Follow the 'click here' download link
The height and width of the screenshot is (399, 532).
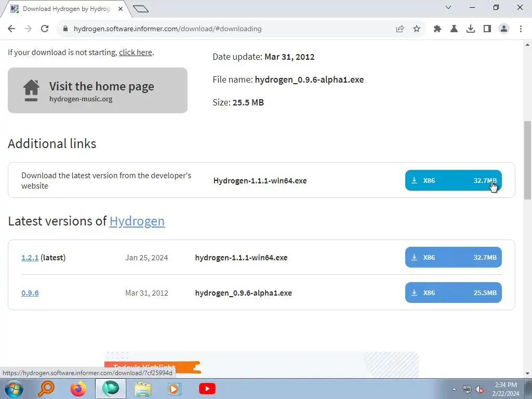click(136, 52)
